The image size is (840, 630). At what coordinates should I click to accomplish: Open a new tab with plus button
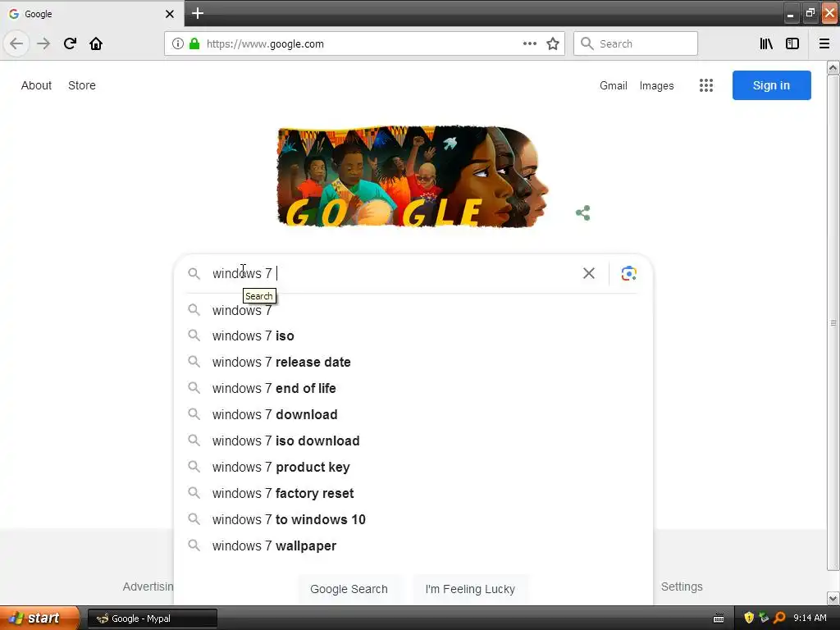coord(197,13)
